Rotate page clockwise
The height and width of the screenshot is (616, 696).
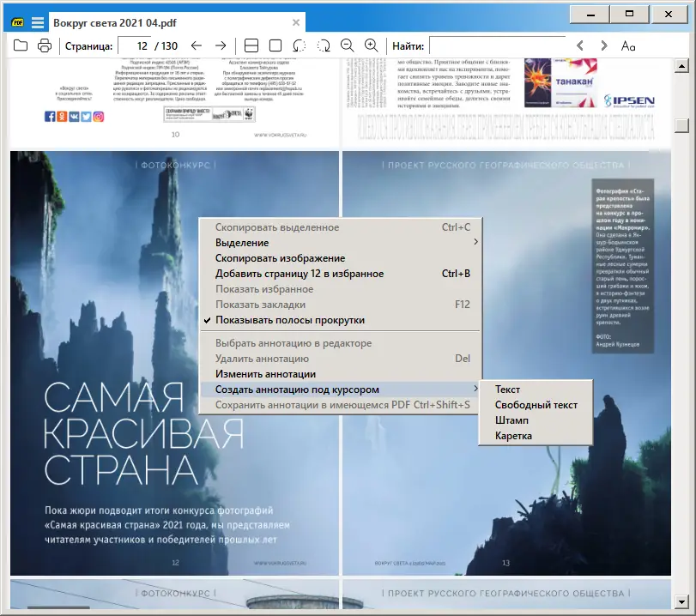click(x=324, y=45)
